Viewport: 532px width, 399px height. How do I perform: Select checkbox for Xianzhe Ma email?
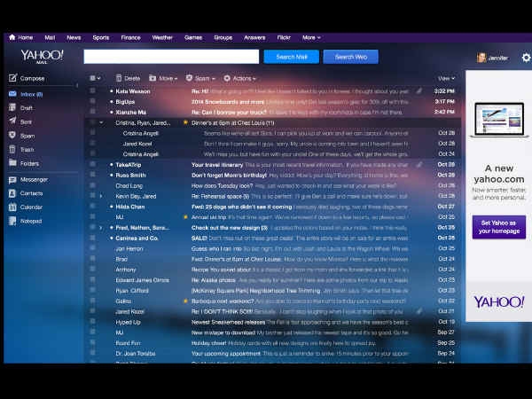click(x=92, y=112)
